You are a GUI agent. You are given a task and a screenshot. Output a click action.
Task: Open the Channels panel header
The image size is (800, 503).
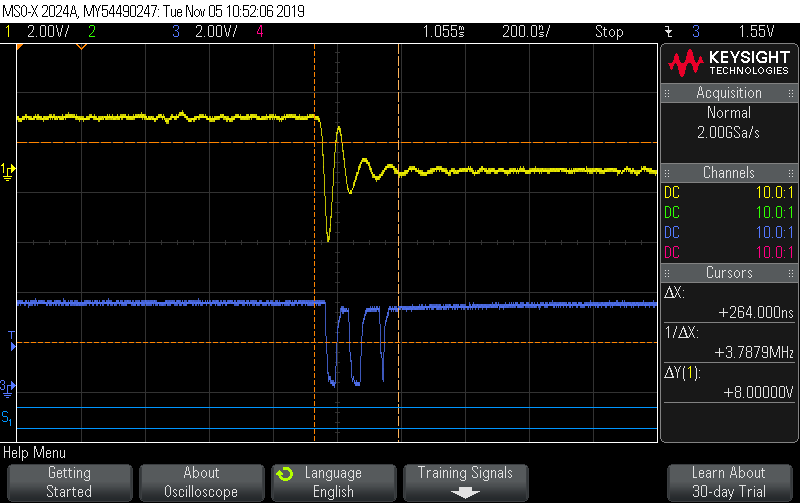click(x=729, y=173)
